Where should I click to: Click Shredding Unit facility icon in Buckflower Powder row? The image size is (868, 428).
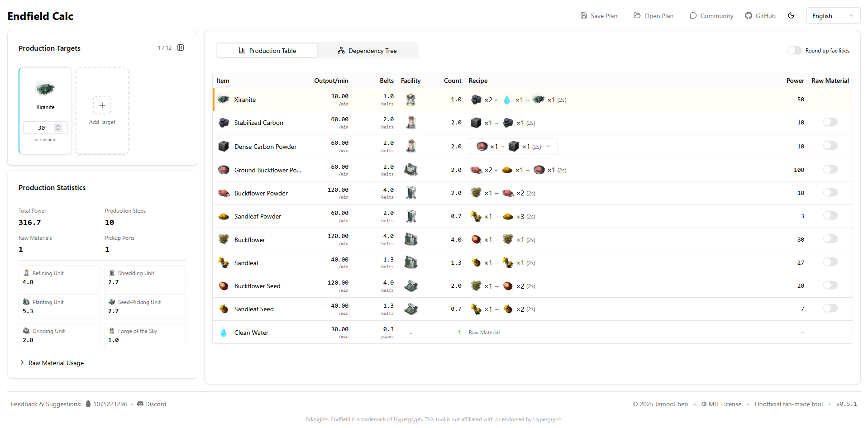click(x=411, y=193)
